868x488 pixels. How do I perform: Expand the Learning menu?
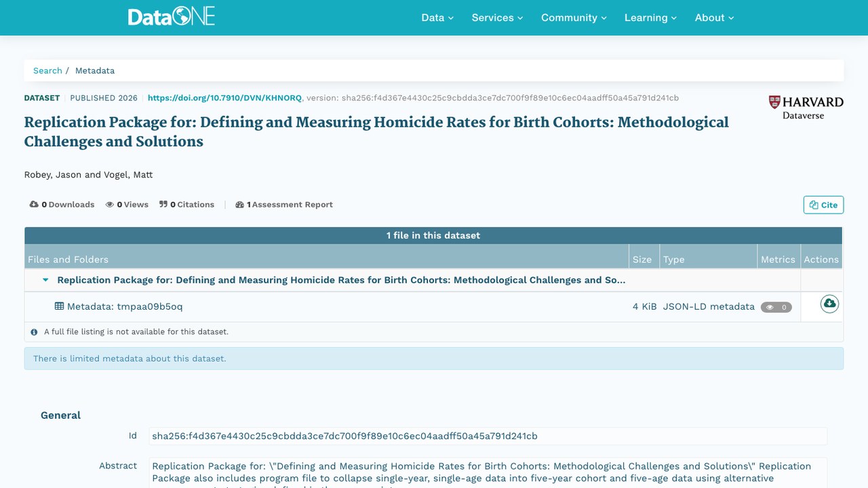(x=650, y=18)
